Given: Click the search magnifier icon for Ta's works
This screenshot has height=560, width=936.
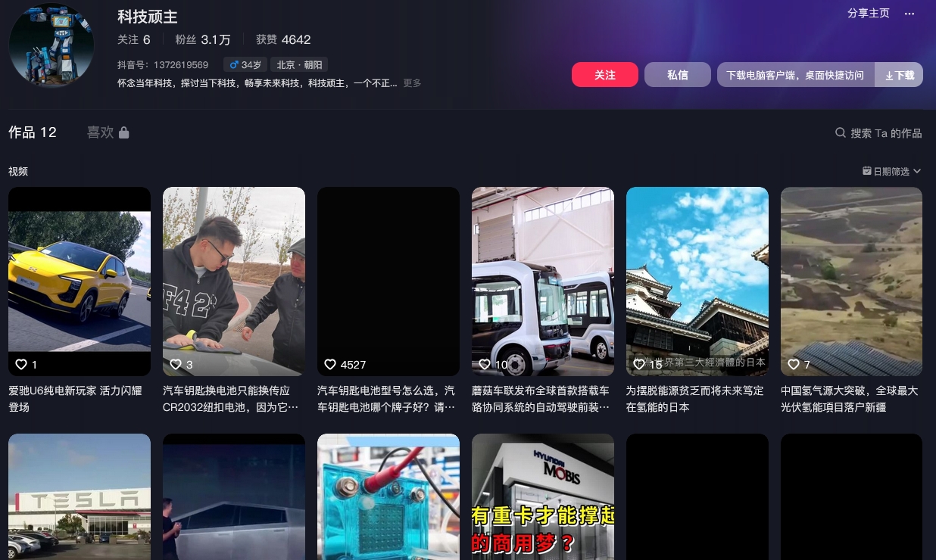Looking at the screenshot, I should pyautogui.click(x=840, y=132).
